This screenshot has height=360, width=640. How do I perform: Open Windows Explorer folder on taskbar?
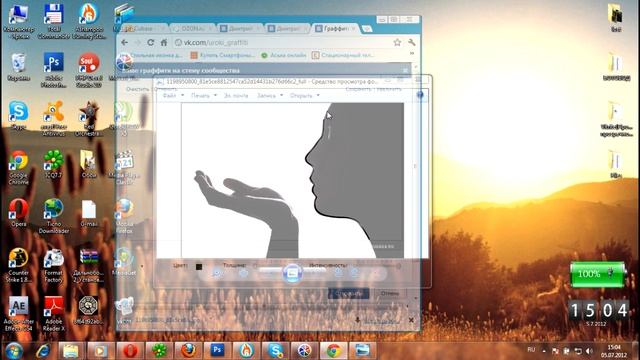pos(71,351)
